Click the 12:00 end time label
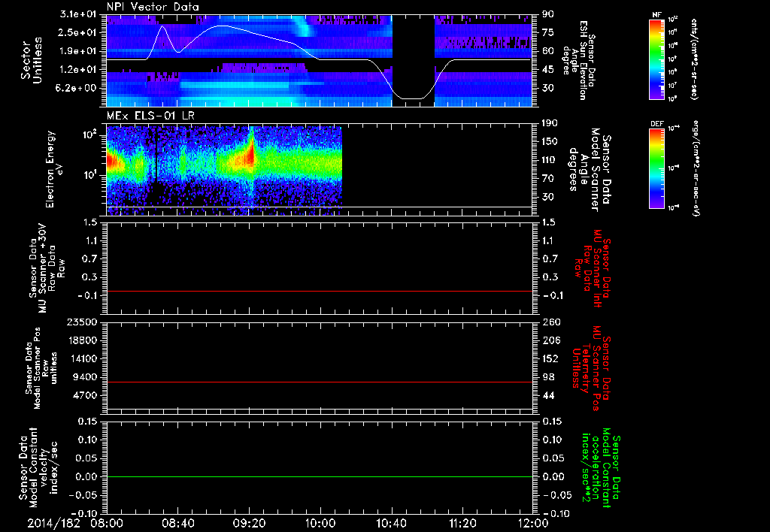Screen dimensions: 770x532 534,523
